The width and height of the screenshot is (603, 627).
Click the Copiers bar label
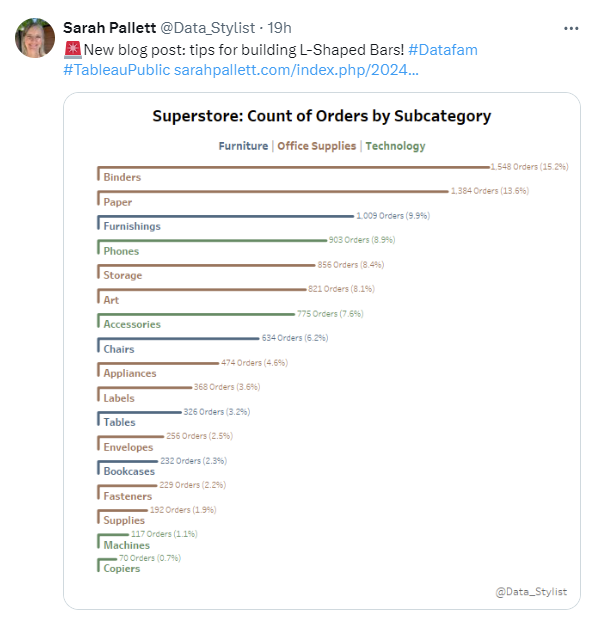pyautogui.click(x=121, y=569)
